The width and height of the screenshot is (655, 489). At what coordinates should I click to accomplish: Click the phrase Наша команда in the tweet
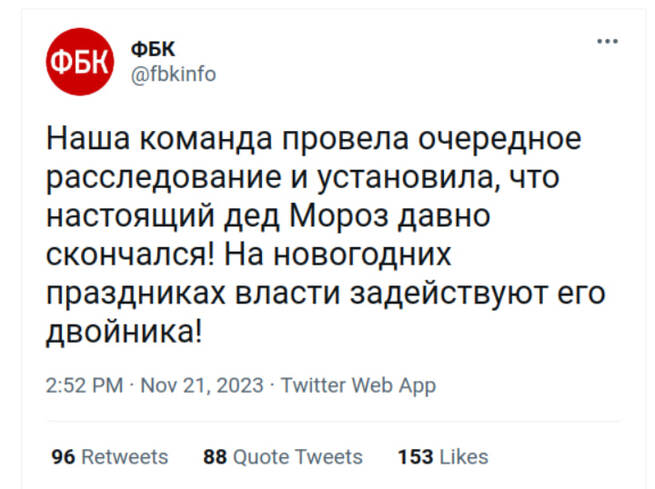[159, 139]
